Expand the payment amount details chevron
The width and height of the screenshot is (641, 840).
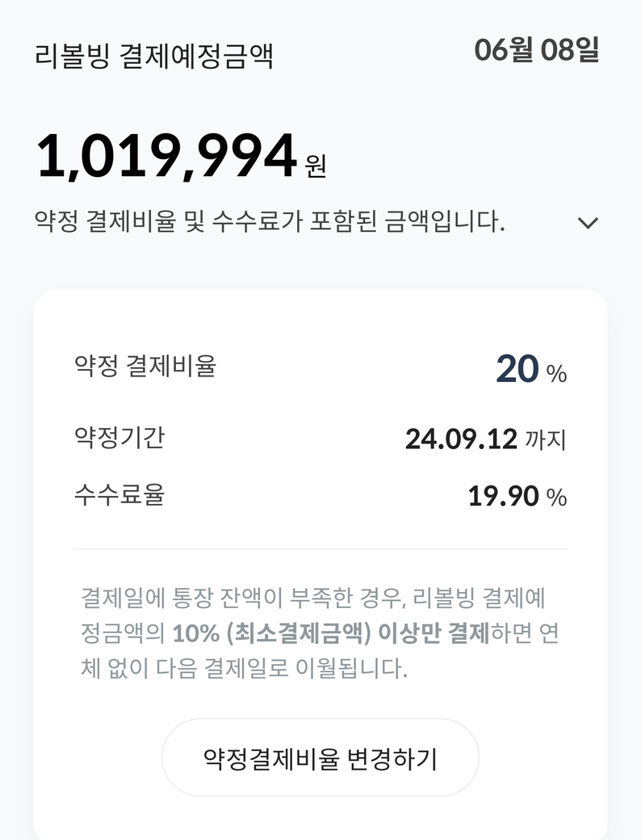(x=589, y=223)
